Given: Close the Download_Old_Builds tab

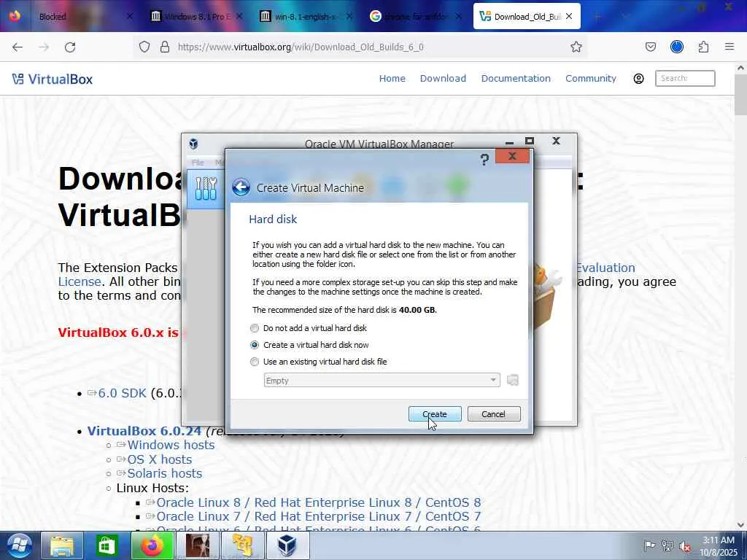Looking at the screenshot, I should pyautogui.click(x=569, y=16).
